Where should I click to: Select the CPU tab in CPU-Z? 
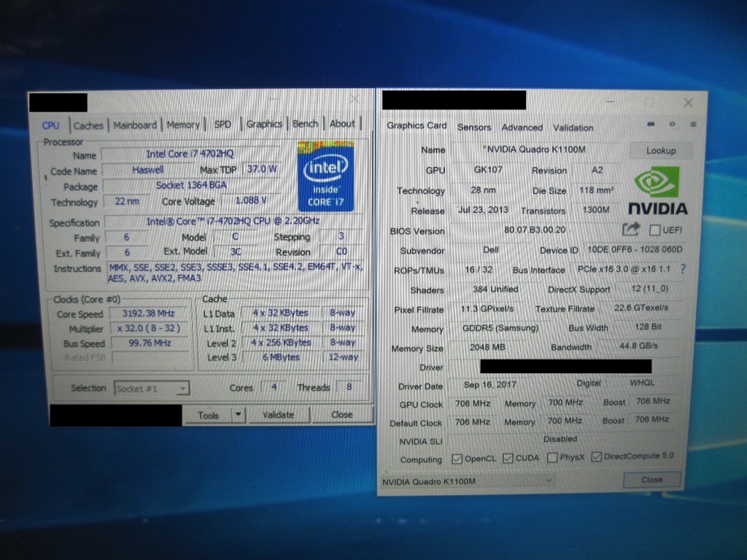(x=50, y=125)
